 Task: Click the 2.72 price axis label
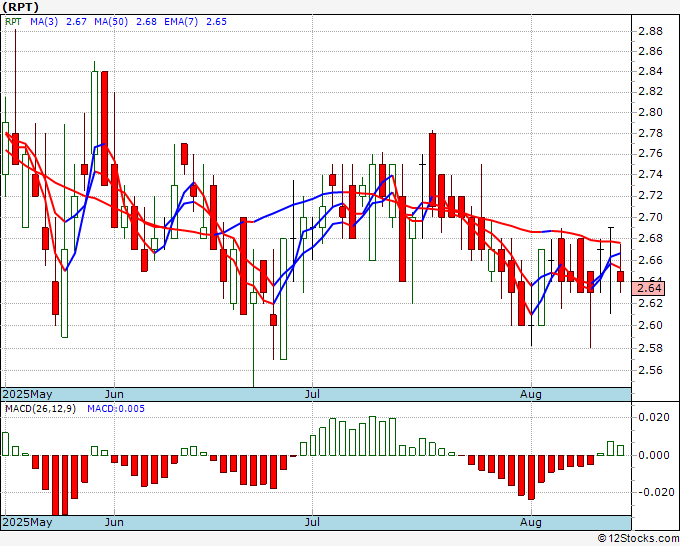pyautogui.click(x=651, y=196)
